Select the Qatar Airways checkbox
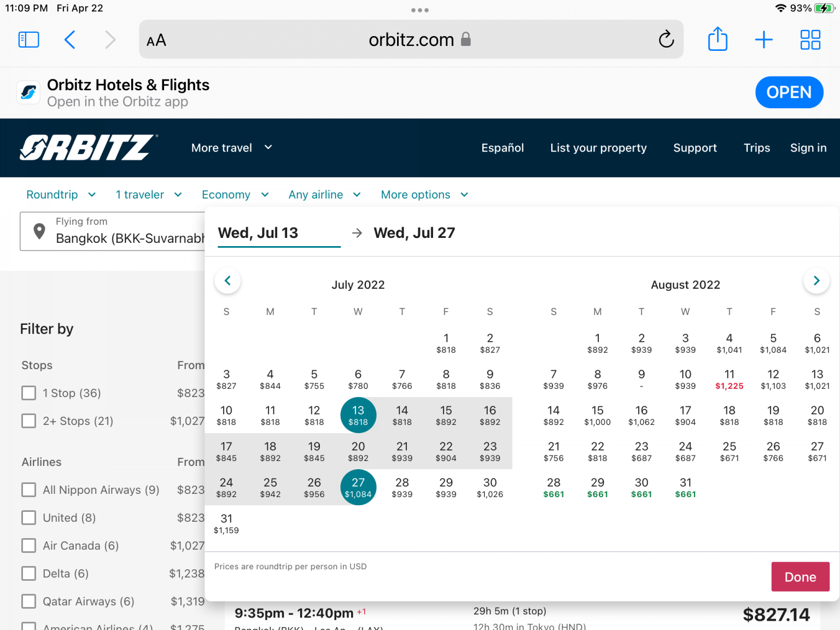Screen dimensions: 840x630 click(29, 602)
